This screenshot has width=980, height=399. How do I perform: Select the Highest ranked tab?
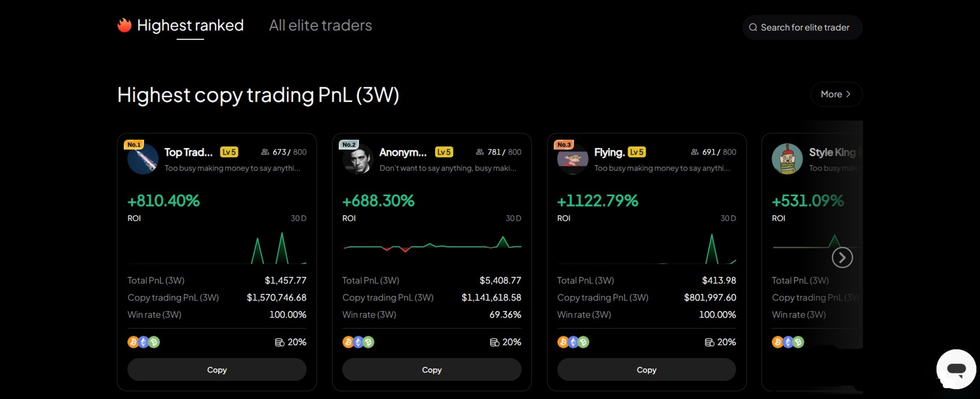click(190, 26)
